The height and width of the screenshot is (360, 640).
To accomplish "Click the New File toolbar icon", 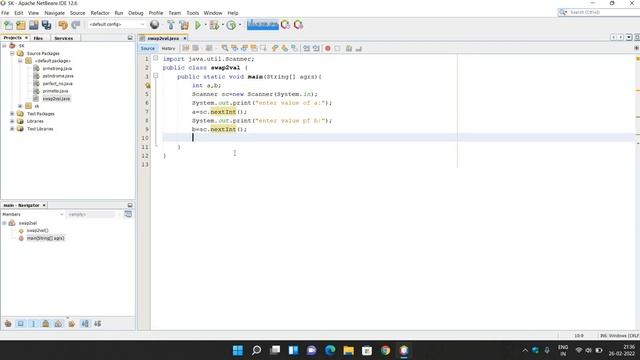I will coord(8,25).
